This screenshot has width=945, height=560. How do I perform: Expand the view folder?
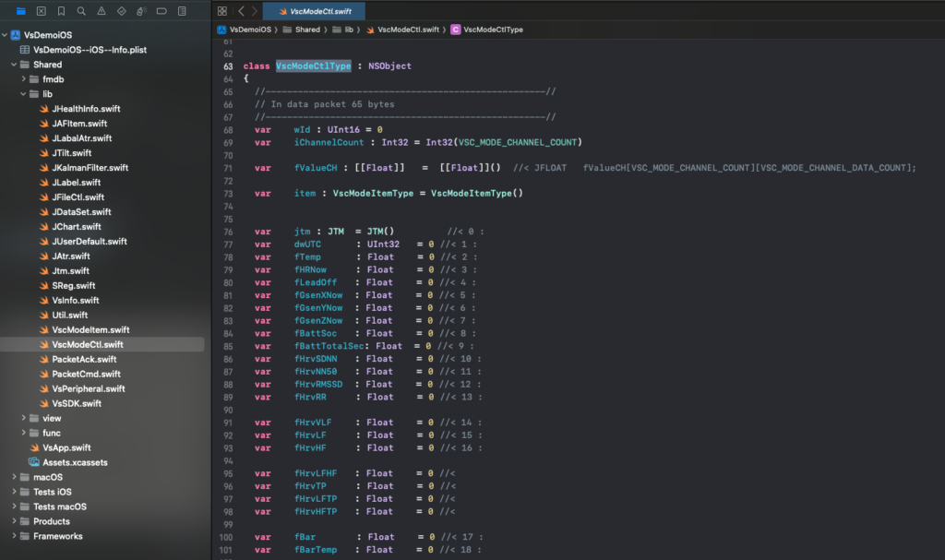[x=24, y=418]
